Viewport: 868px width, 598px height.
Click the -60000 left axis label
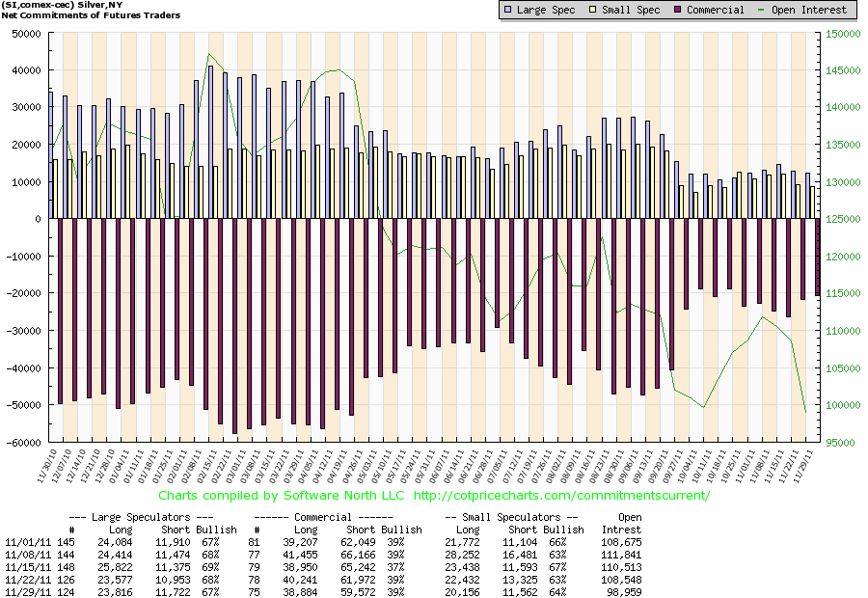(24, 443)
